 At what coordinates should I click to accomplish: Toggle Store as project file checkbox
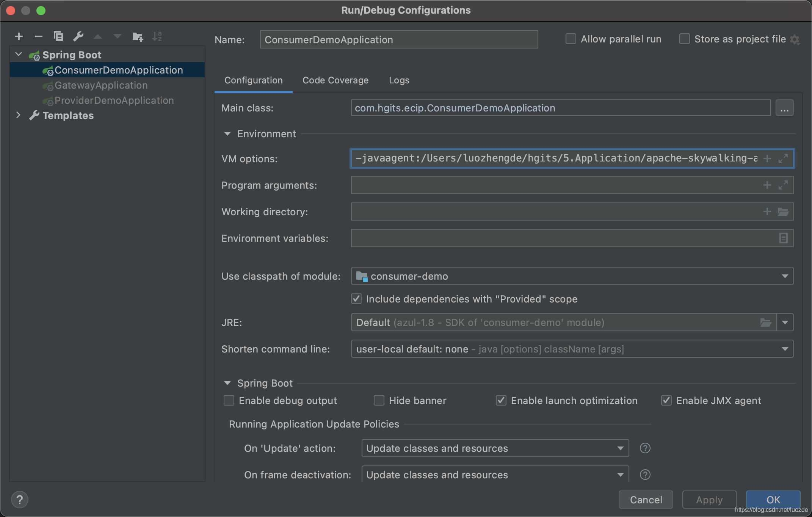pyautogui.click(x=684, y=39)
